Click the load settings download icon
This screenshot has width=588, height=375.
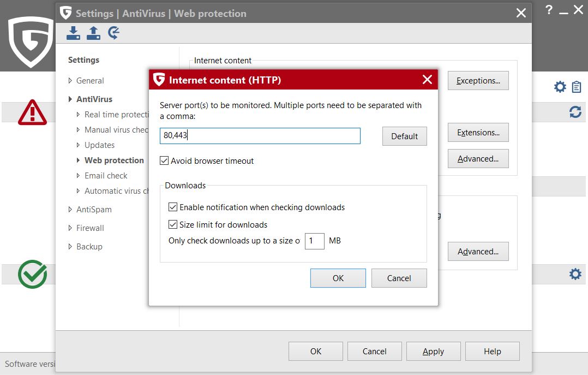tap(73, 33)
